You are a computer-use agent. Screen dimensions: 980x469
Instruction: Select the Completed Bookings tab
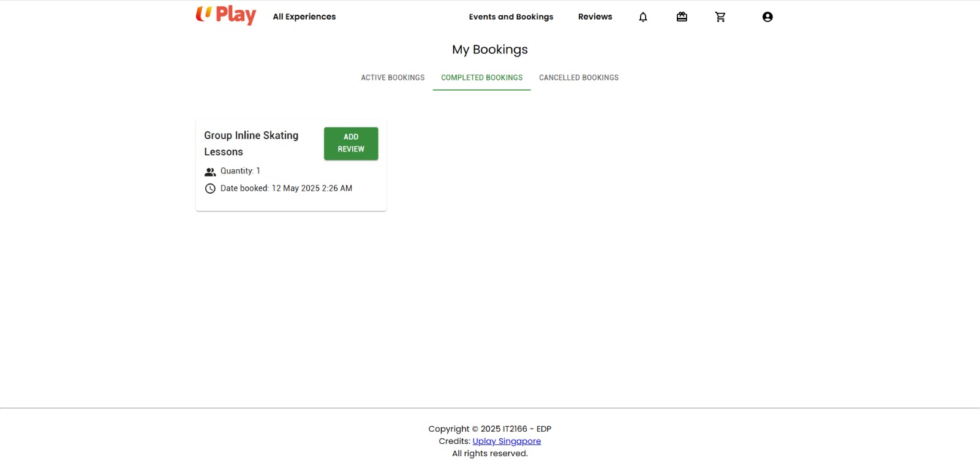(x=481, y=78)
